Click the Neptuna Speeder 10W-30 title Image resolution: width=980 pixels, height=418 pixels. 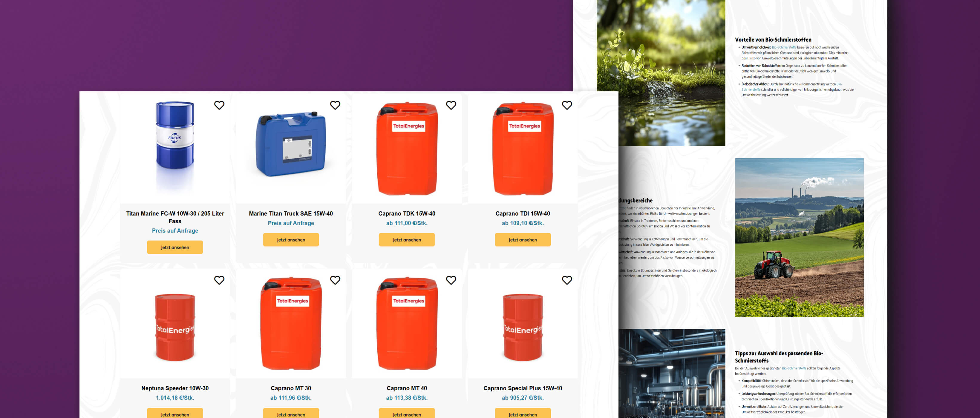pyautogui.click(x=175, y=388)
